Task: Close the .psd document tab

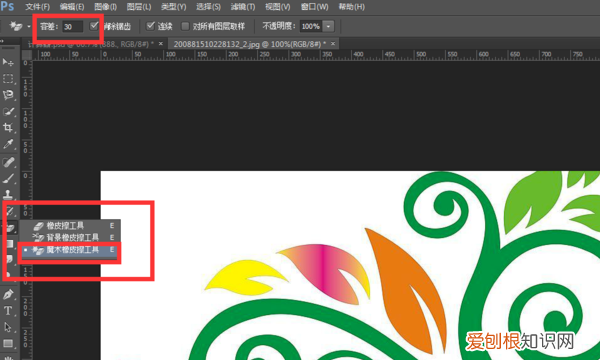Action: 161,44
